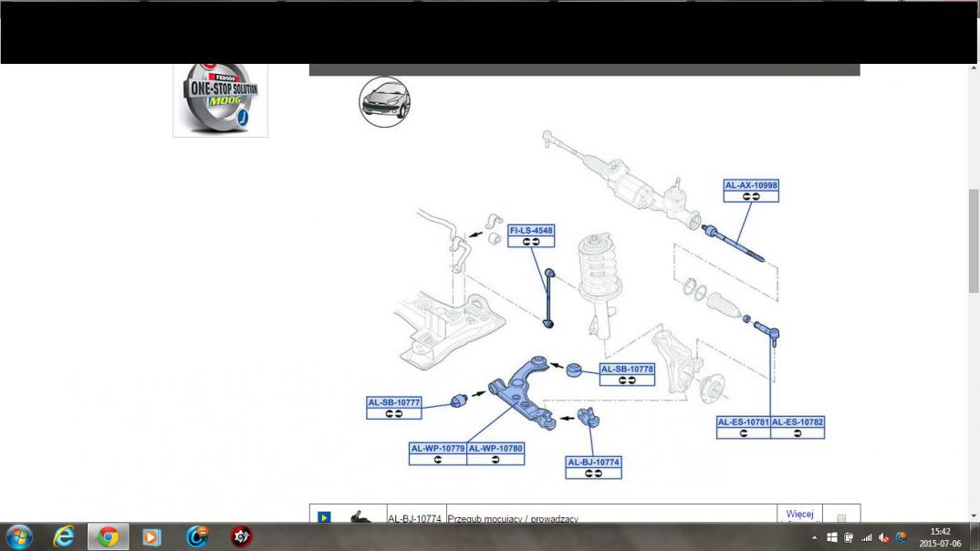Open blue swirl browser icon on taskbar
980x551 pixels.
(x=197, y=536)
